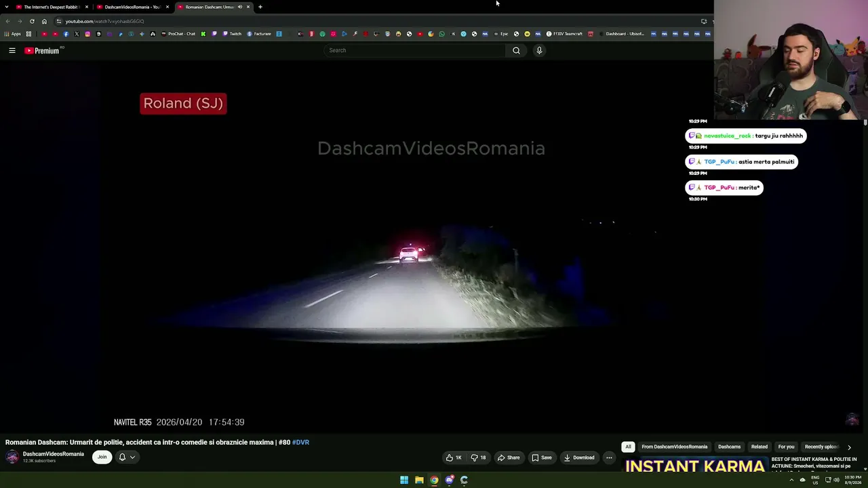
Task: Start voice search with the microphone
Action: [539, 50]
